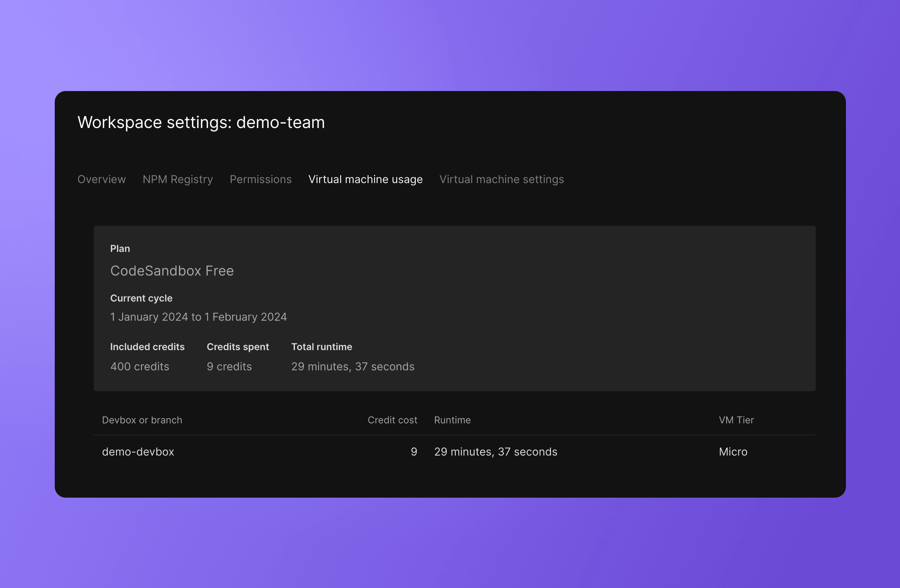This screenshot has height=588, width=900.
Task: Click the demo-devbox credit cost cell
Action: [414, 451]
